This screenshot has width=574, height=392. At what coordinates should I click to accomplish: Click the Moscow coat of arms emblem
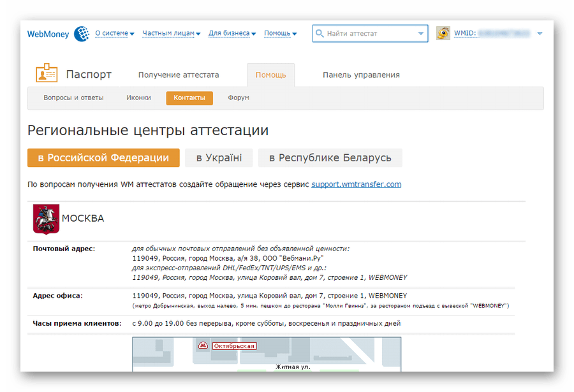click(46, 219)
